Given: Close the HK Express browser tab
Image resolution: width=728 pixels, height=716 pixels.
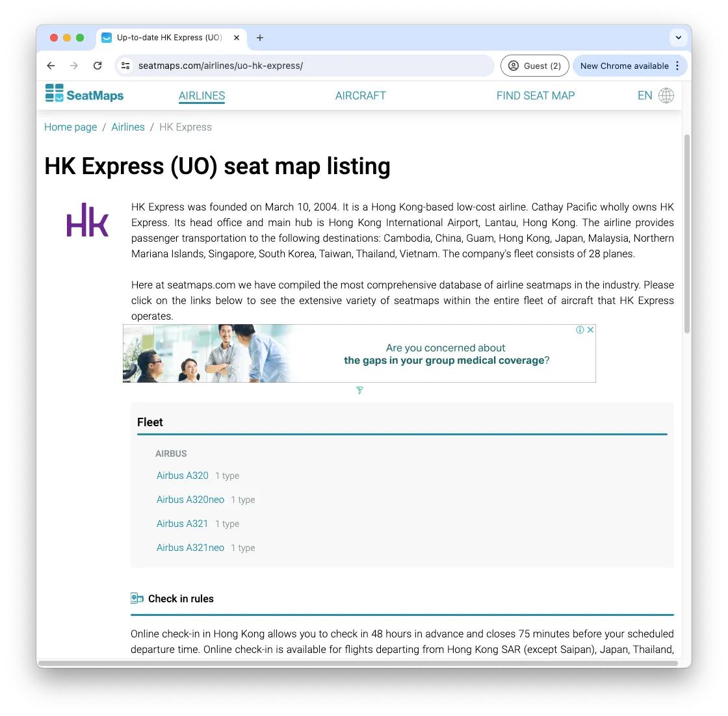Looking at the screenshot, I should pyautogui.click(x=237, y=38).
